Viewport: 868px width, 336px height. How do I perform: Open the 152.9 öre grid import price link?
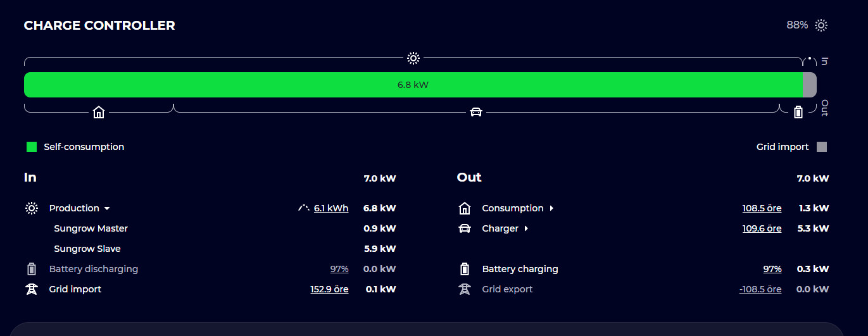329,289
